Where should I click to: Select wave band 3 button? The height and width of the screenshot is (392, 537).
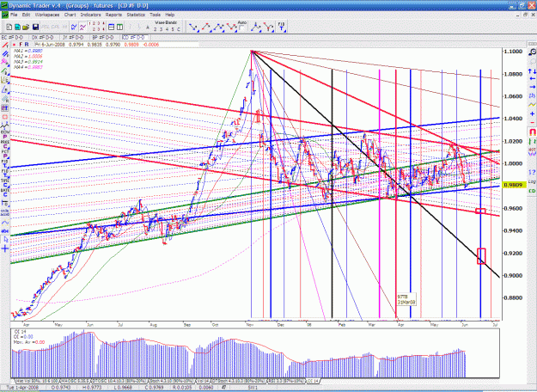pyautogui.click(x=161, y=29)
